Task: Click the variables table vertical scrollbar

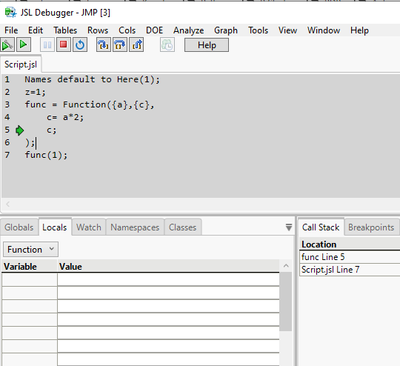Action: (286, 301)
